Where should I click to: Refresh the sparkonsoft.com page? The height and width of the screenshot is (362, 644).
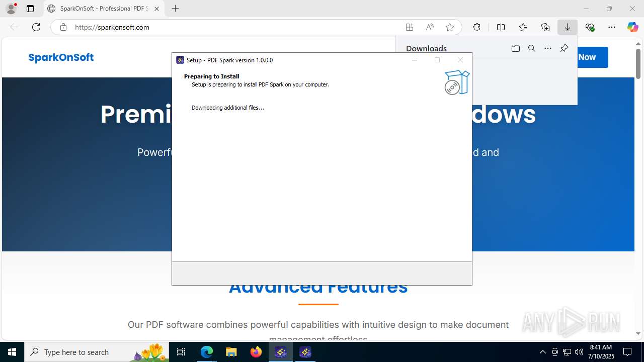pyautogui.click(x=36, y=27)
